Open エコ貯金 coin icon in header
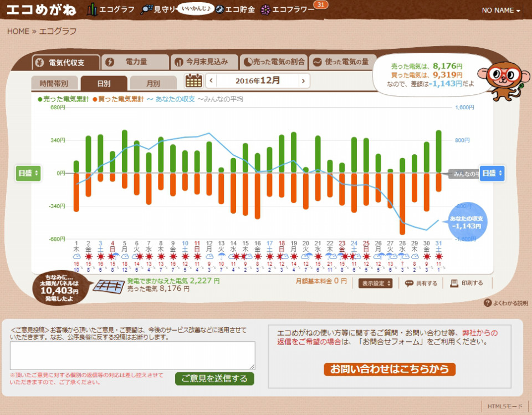This screenshot has height=415, width=532. coord(220,9)
